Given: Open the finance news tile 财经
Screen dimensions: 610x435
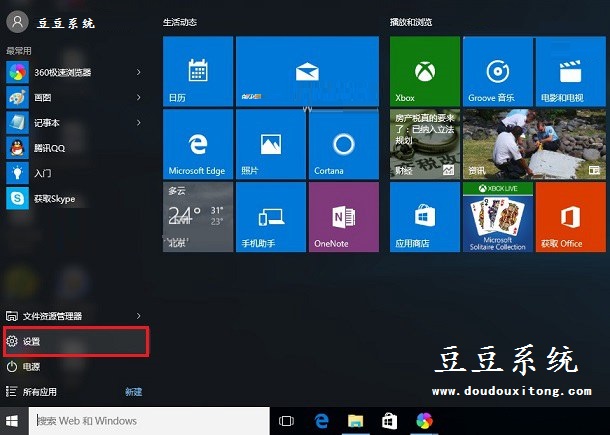Looking at the screenshot, I should click(425, 144).
